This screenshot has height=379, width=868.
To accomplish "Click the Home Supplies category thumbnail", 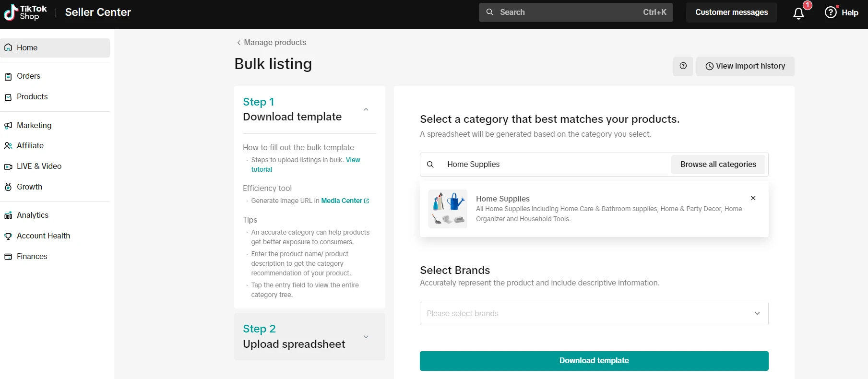I will pyautogui.click(x=448, y=209).
